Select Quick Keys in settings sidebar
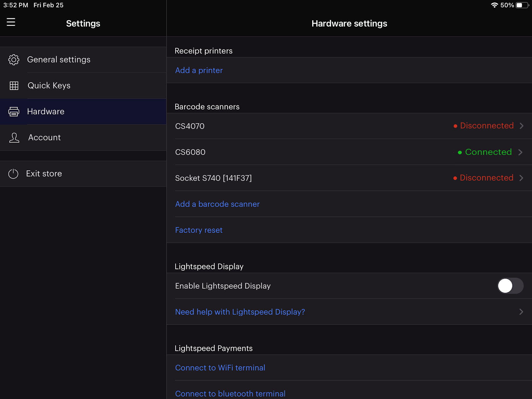This screenshot has height=399, width=532. click(x=49, y=86)
